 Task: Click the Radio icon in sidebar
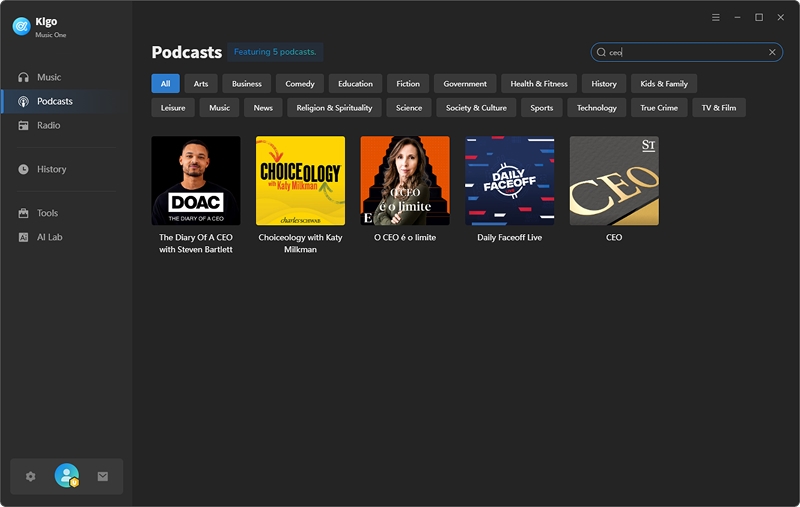tap(23, 125)
